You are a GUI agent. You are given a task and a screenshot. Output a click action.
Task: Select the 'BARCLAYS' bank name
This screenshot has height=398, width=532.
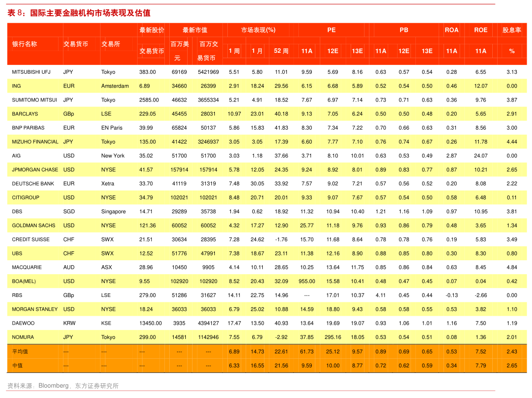(x=25, y=114)
